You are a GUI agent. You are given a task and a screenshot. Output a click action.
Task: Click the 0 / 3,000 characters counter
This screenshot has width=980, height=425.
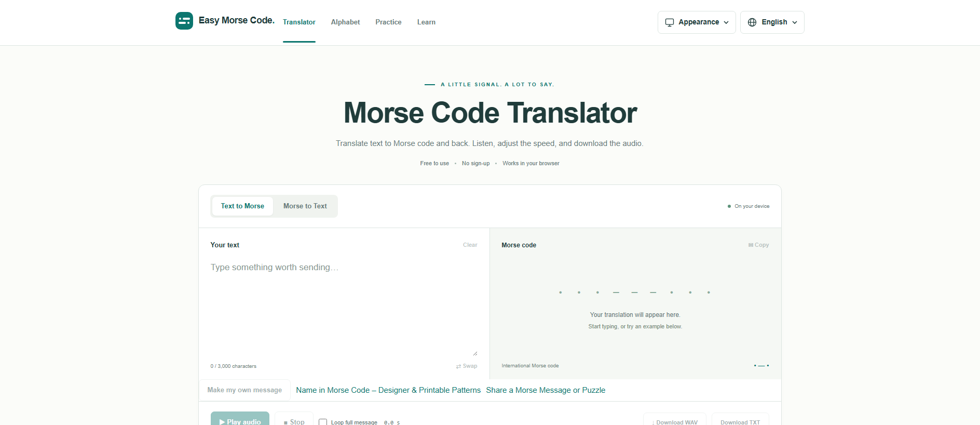point(233,366)
